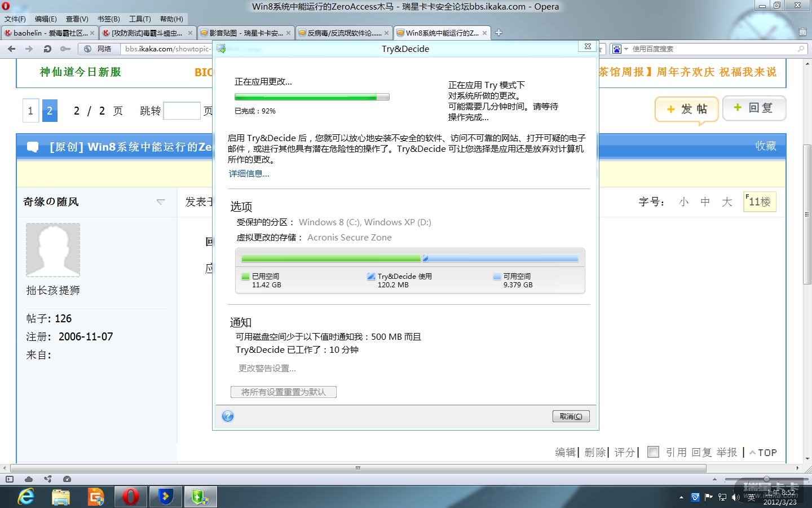Viewport: 812px width, 508px height.
Task: Jump to top with the TOP link
Action: coord(763,452)
